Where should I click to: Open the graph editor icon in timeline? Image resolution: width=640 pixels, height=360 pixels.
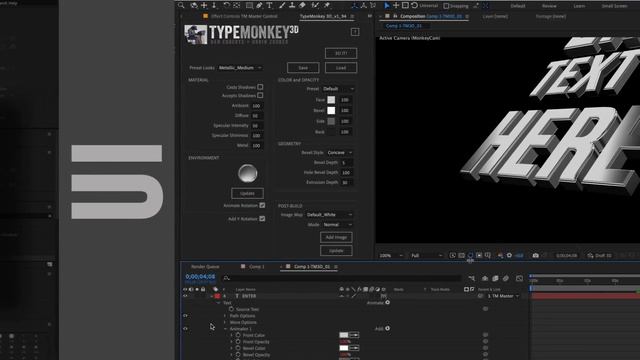(519, 278)
